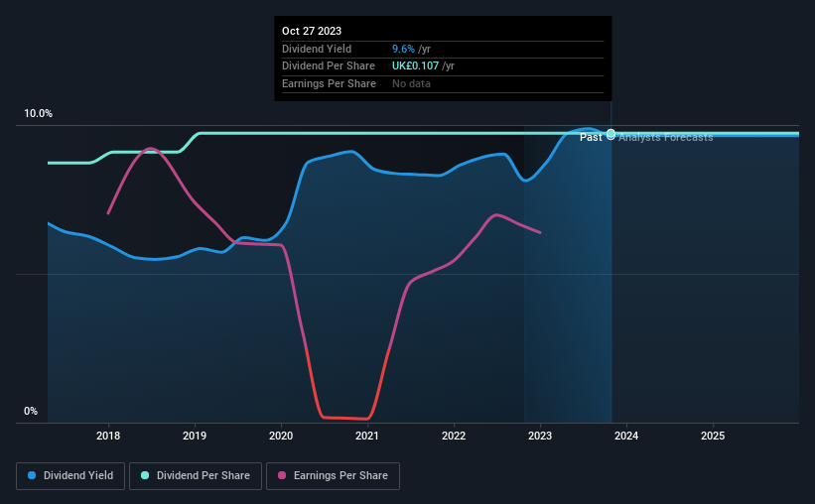Toggle the Dividend Per Share legend button
Viewport: 815px width, 504px height.
click(x=196, y=476)
